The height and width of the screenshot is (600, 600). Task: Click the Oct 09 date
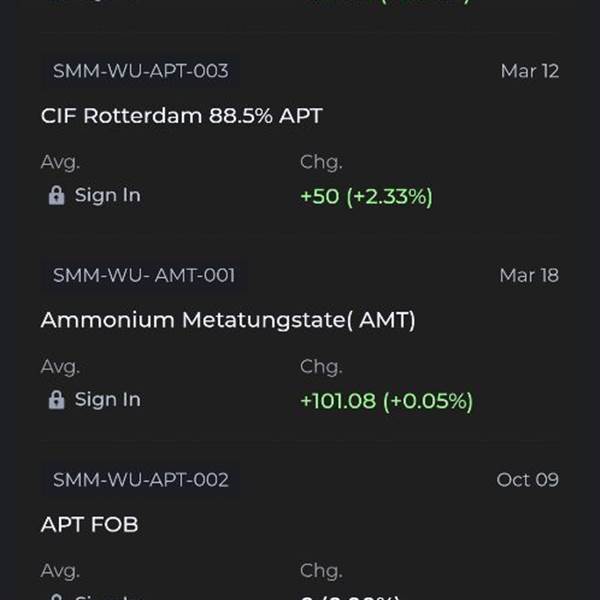pos(527,480)
